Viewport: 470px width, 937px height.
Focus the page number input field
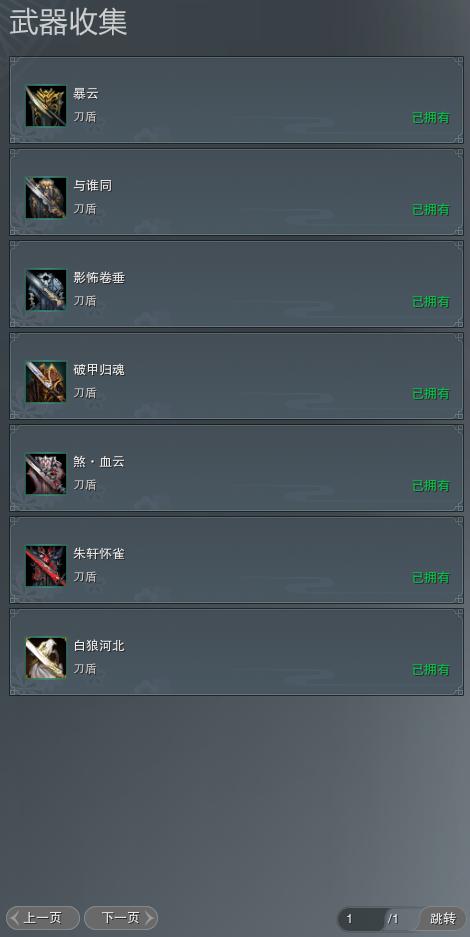[362, 918]
